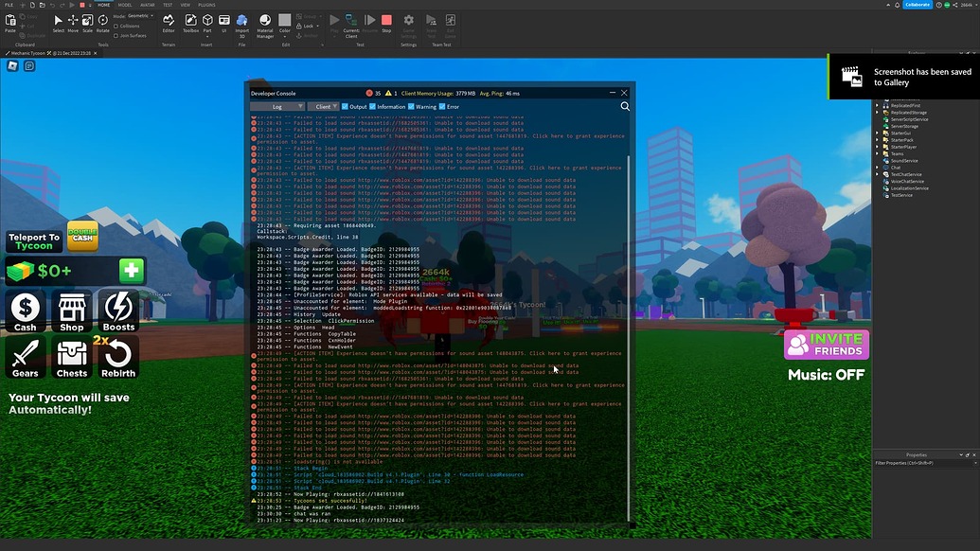980x551 pixels.
Task: Open the Toolbox panel
Action: (190, 23)
